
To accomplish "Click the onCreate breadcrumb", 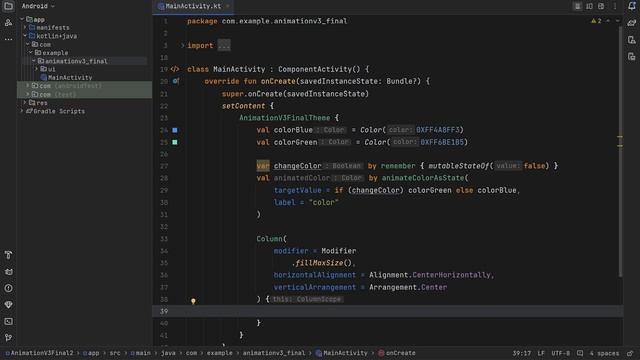I will tap(397, 353).
